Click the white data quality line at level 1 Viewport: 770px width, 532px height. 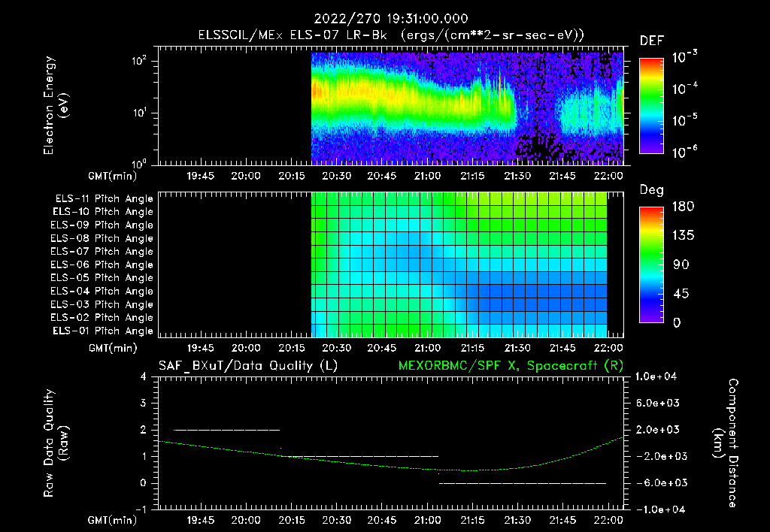[360, 456]
